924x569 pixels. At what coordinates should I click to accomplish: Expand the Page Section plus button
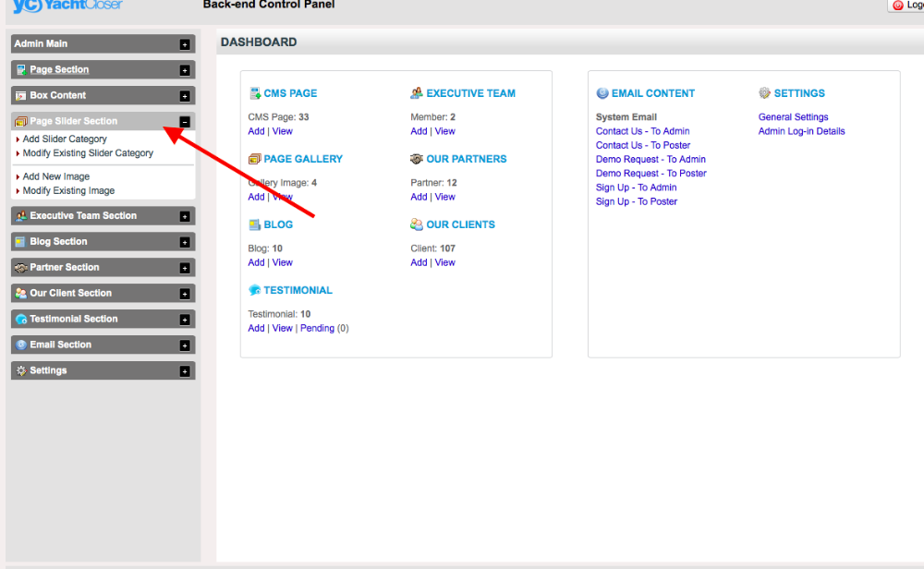(x=185, y=70)
